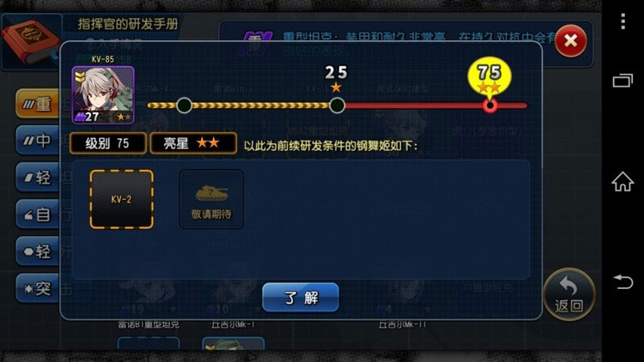This screenshot has height=362, width=644.
Task: Open Android three-dot overflow menu
Action: [623, 21]
